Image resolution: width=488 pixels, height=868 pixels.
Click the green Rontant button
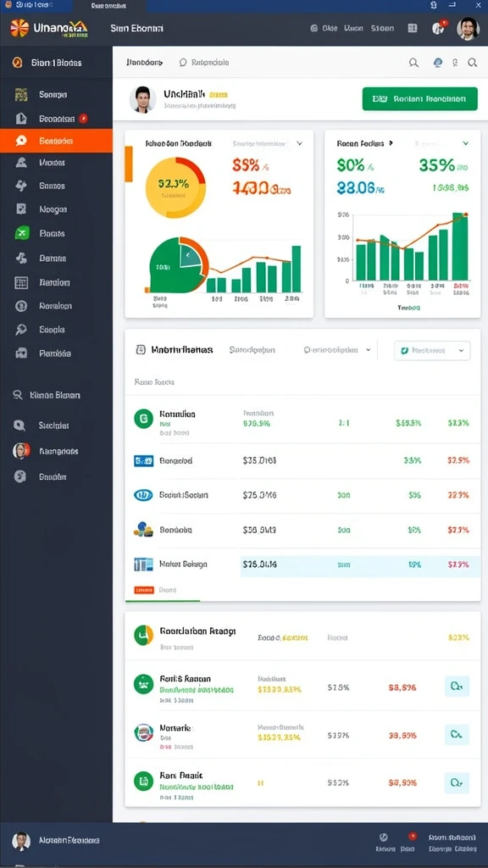[x=419, y=99]
